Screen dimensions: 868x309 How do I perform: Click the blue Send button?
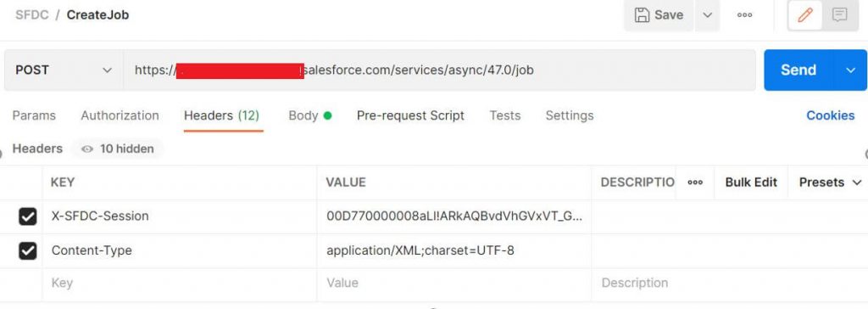click(798, 70)
